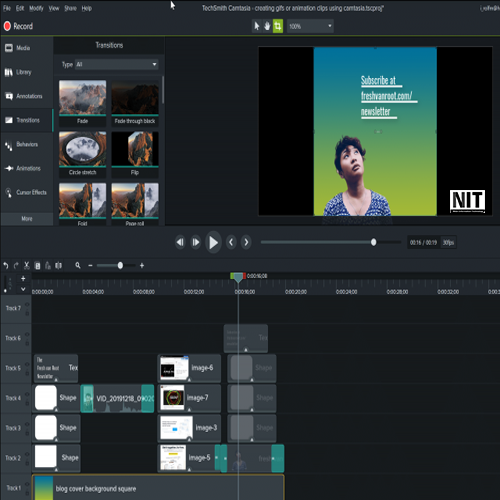Select the Fade transition thumbnail
Image resolution: width=500 pixels, height=500 pixels.
click(82, 102)
